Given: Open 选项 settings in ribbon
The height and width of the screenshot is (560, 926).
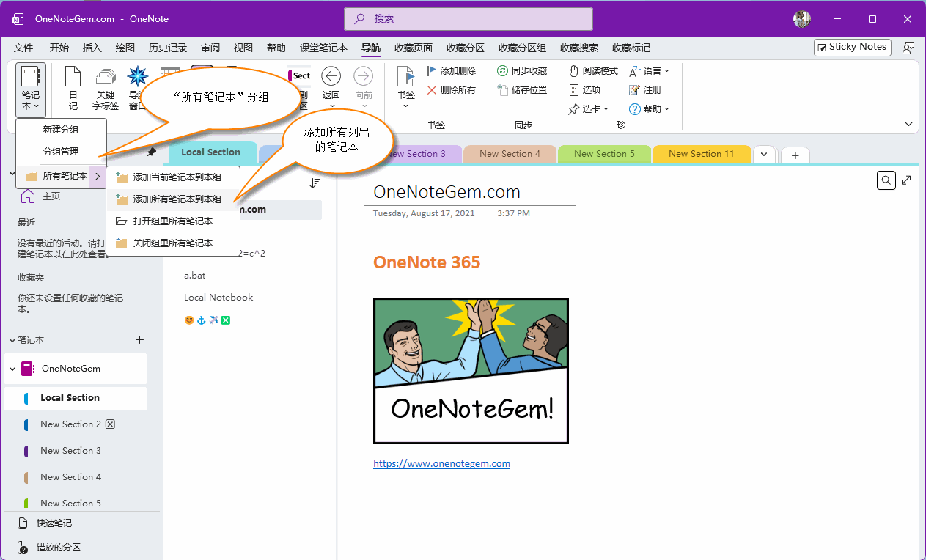Looking at the screenshot, I should point(585,90).
